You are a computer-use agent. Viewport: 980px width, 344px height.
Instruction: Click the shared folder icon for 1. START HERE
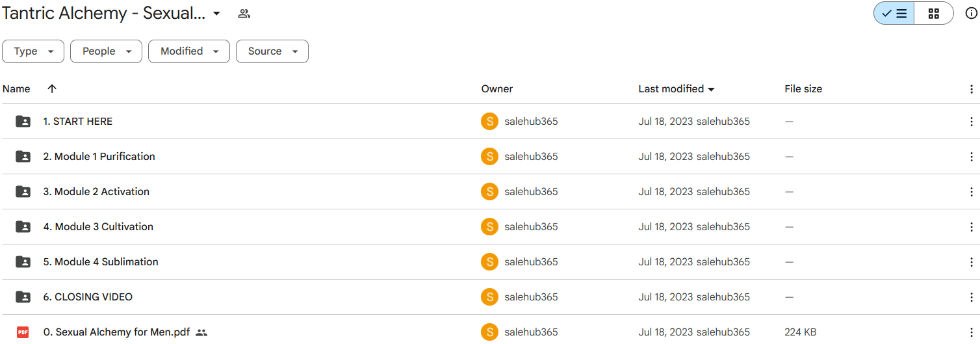coord(23,122)
